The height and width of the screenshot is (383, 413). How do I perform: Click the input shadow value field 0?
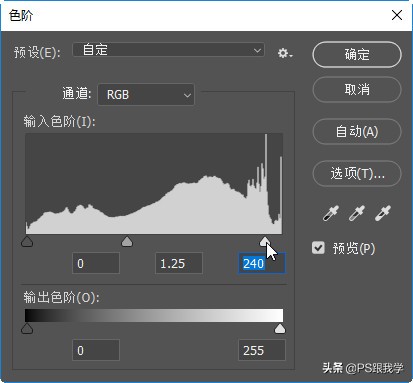(96, 263)
